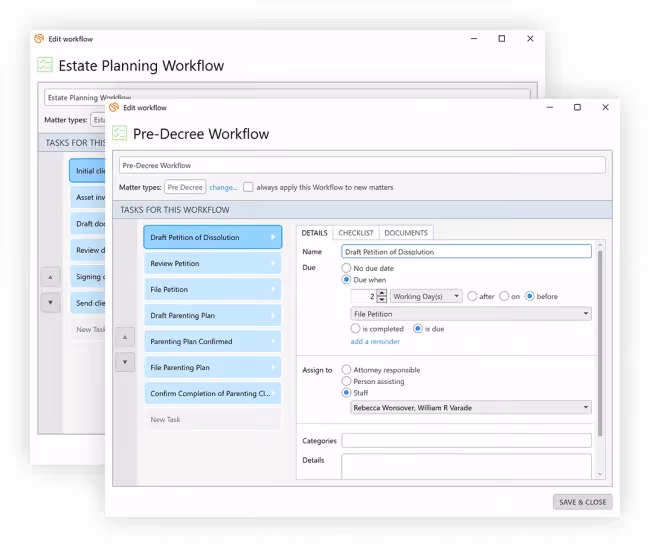The image size is (650, 547).
Task: Decrease the due day count with the down stepper
Action: pos(382,299)
